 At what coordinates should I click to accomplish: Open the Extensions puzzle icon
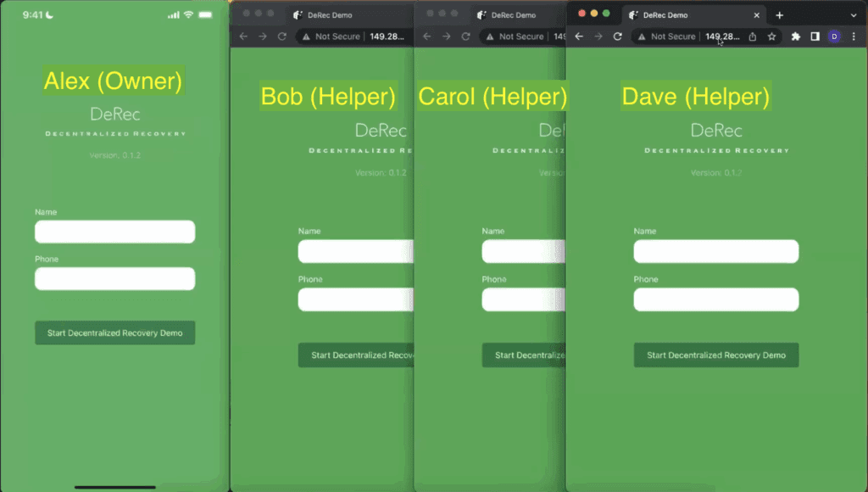796,36
